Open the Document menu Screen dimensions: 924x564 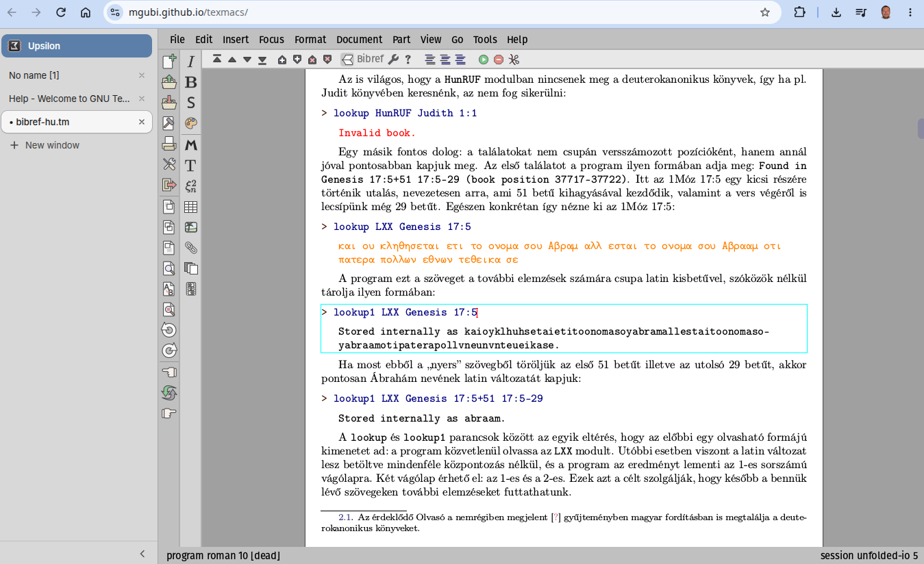[359, 40]
